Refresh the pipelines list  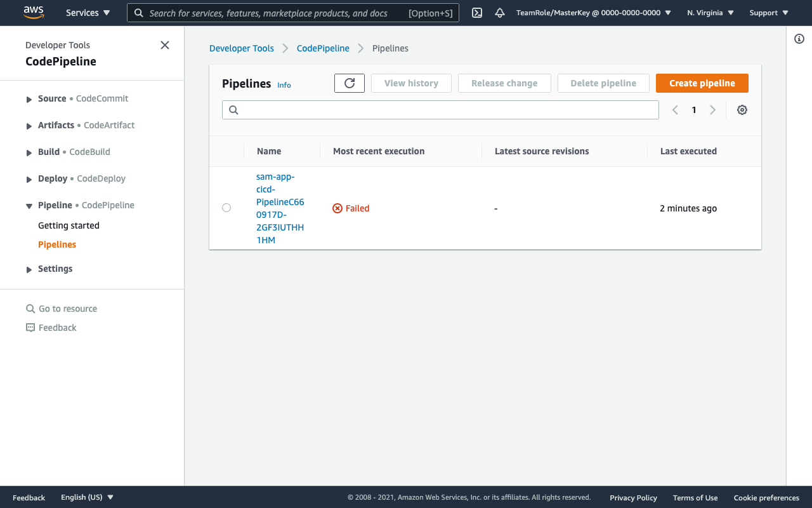coord(350,83)
